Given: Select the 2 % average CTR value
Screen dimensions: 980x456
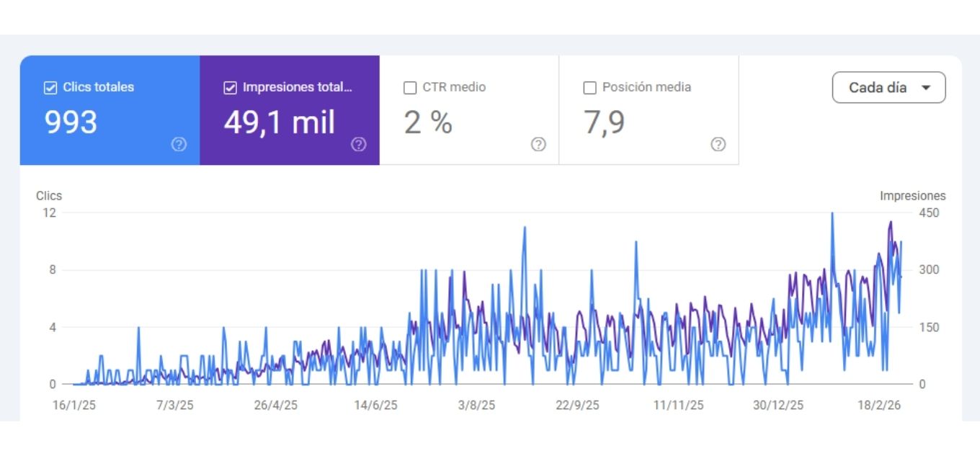Looking at the screenshot, I should [428, 122].
